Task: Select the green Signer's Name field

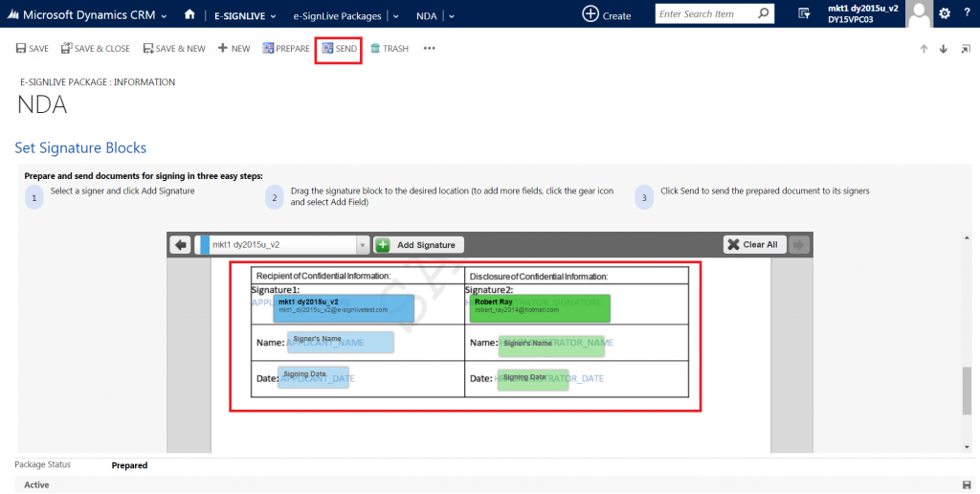Action: [551, 347]
